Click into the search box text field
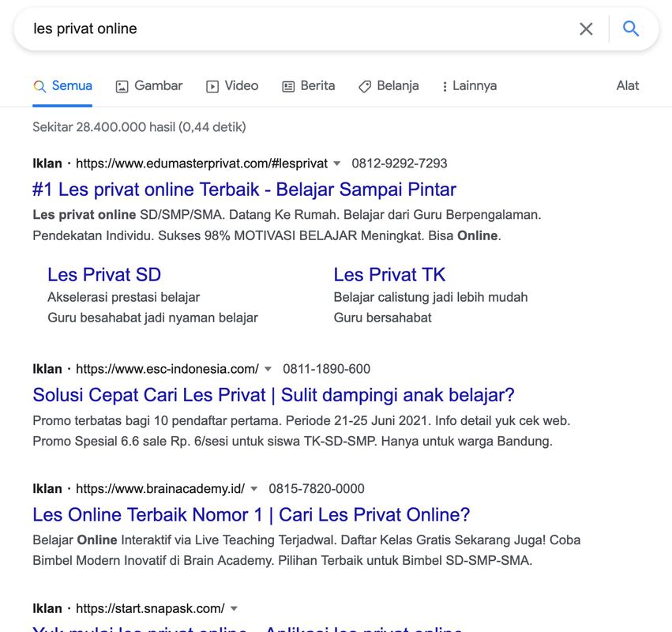Viewport: 672px width, 632px height. 300,29
